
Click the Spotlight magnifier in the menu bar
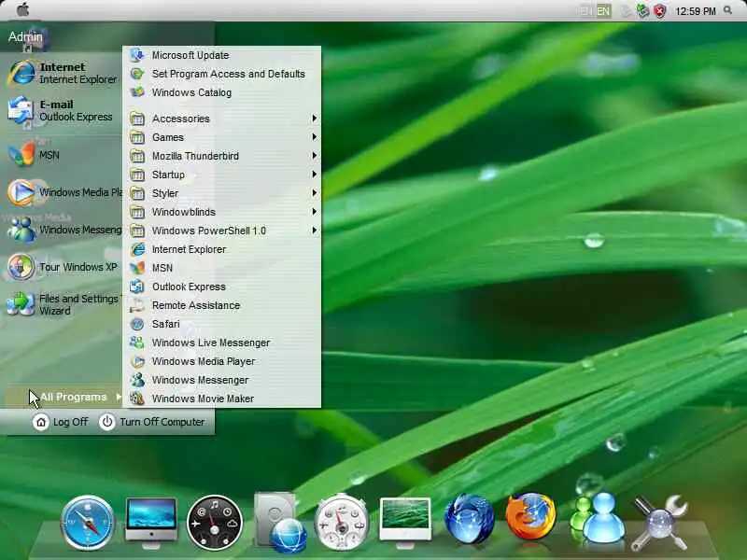(x=727, y=10)
